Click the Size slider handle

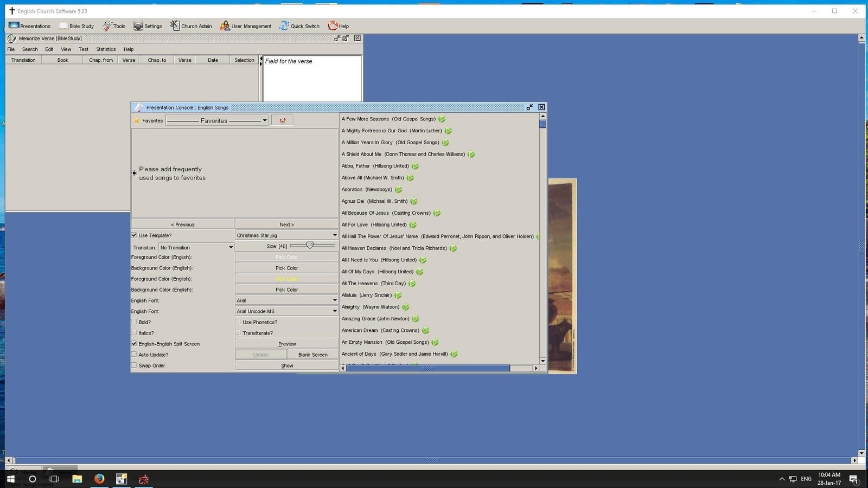pyautogui.click(x=310, y=246)
